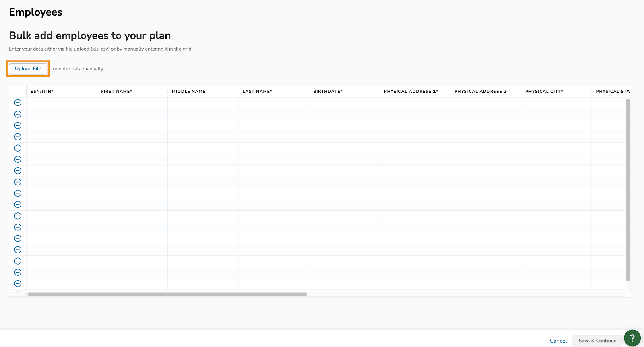
Task: Click the first row SSN/ITIN cell
Action: click(x=62, y=103)
